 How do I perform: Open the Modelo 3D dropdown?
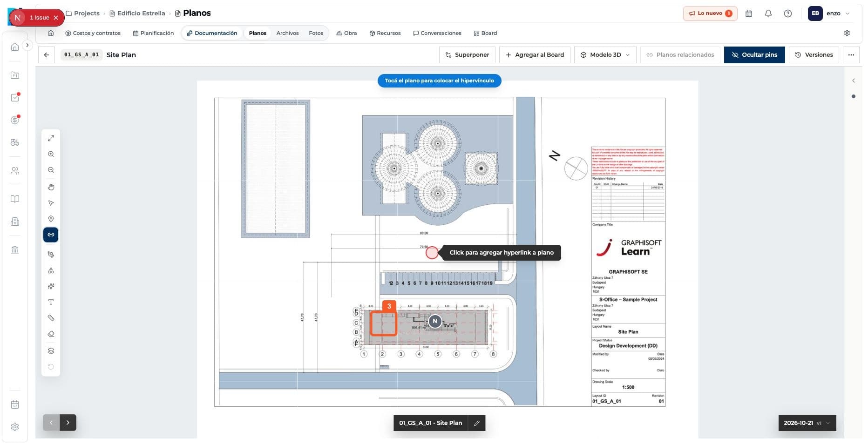(x=605, y=55)
